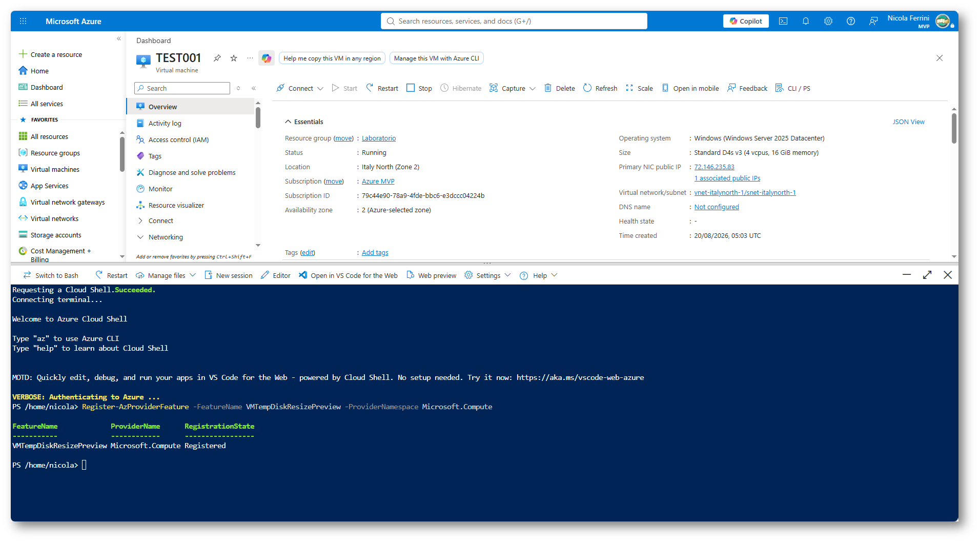The height and width of the screenshot is (543, 980).
Task: Open Diagnose and solve problems
Action: point(191,172)
